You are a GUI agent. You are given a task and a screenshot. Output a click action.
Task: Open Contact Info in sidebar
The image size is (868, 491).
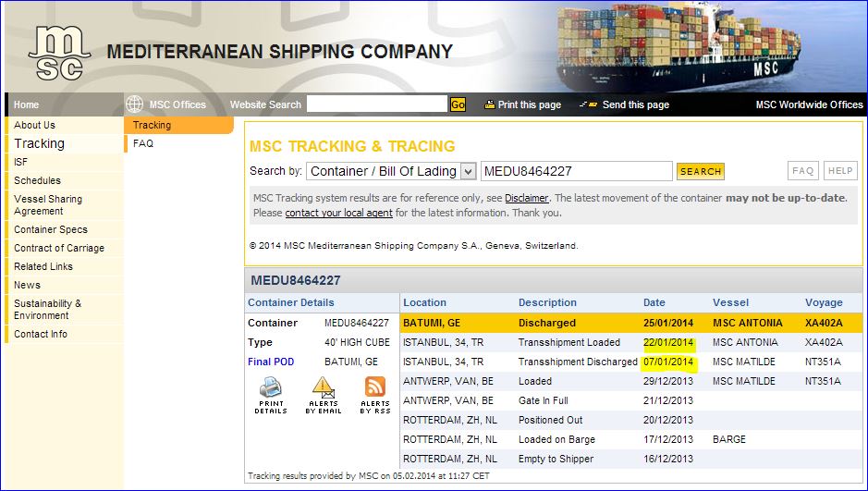click(41, 335)
